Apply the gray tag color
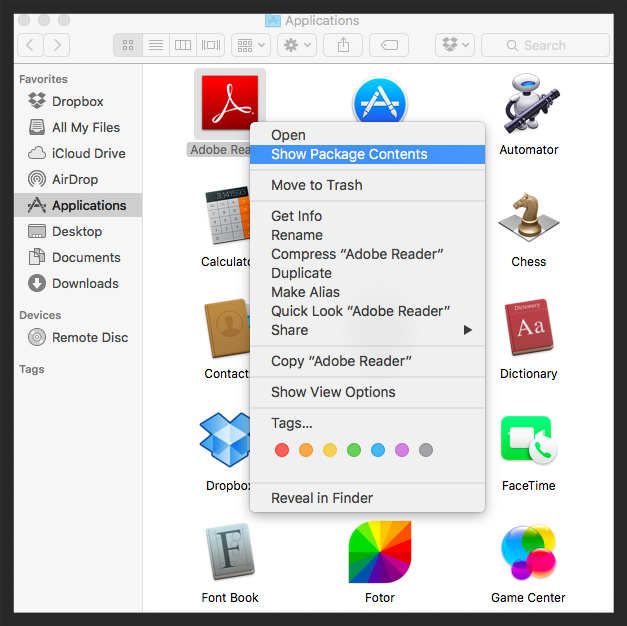This screenshot has width=627, height=626. click(426, 450)
